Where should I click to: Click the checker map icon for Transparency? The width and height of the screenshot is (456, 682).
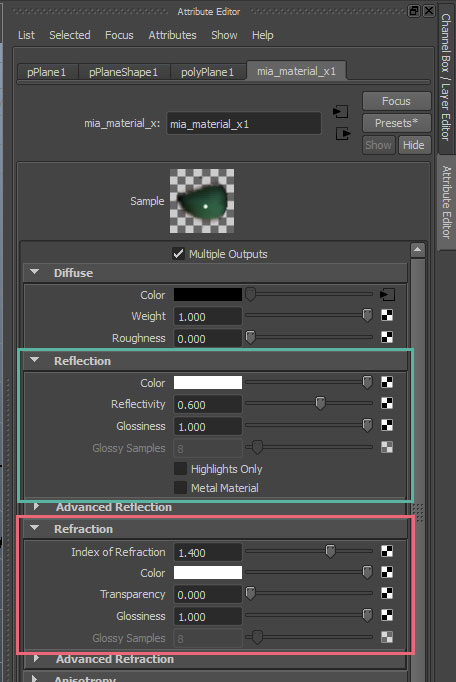click(387, 593)
